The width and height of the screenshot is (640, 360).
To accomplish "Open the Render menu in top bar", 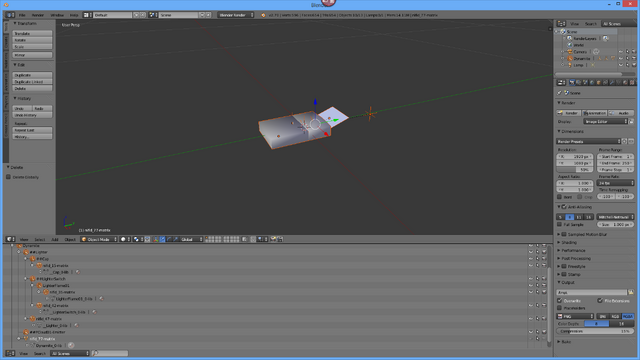I will 38,15.
